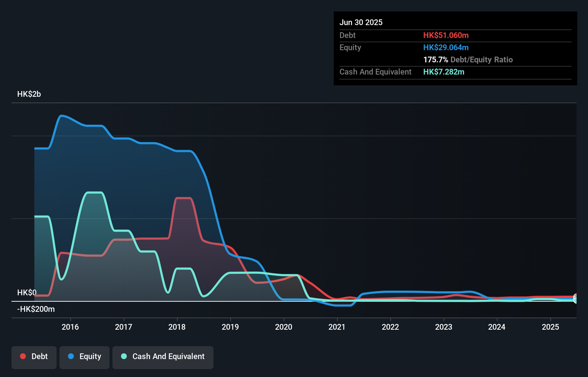The image size is (588, 377).
Task: Click the 2025 x-axis label
Action: click(x=550, y=327)
